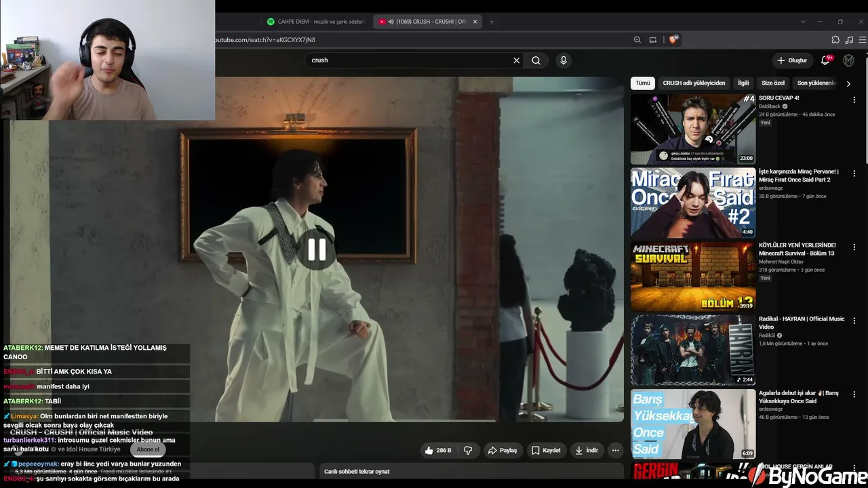
Task: Click the browser address bar URL
Action: coord(264,40)
